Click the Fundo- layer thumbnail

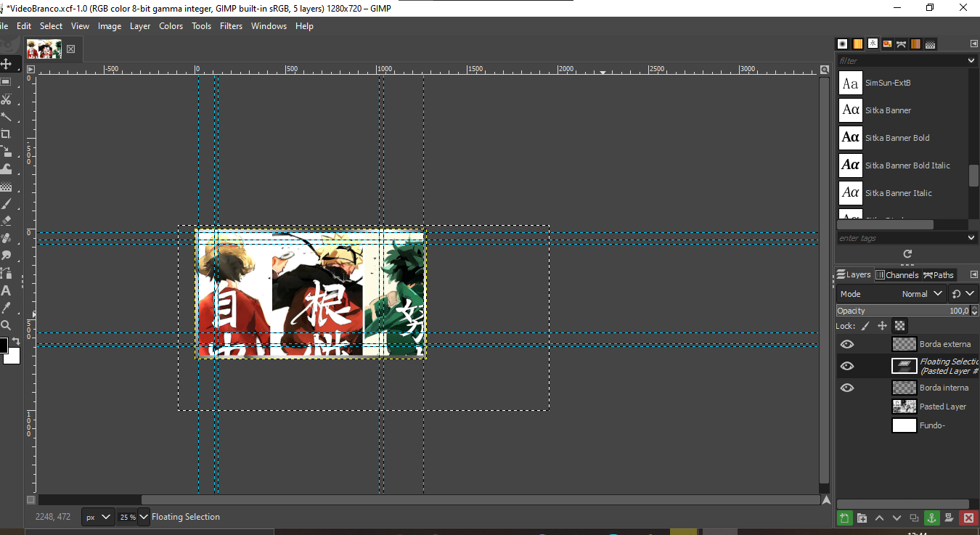(904, 425)
